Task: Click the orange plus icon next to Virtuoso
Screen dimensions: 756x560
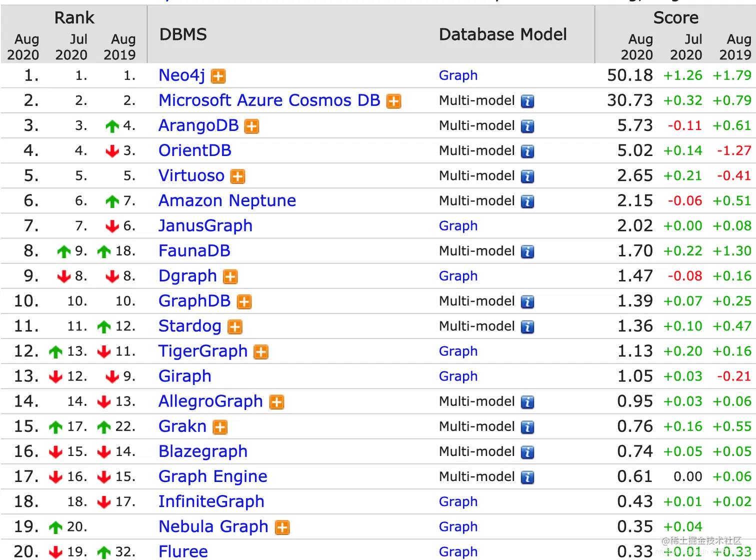Action: [x=237, y=176]
